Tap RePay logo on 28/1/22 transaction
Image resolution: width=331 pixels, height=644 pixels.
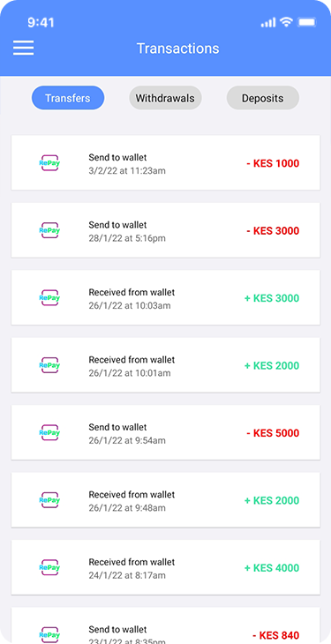pyautogui.click(x=49, y=230)
